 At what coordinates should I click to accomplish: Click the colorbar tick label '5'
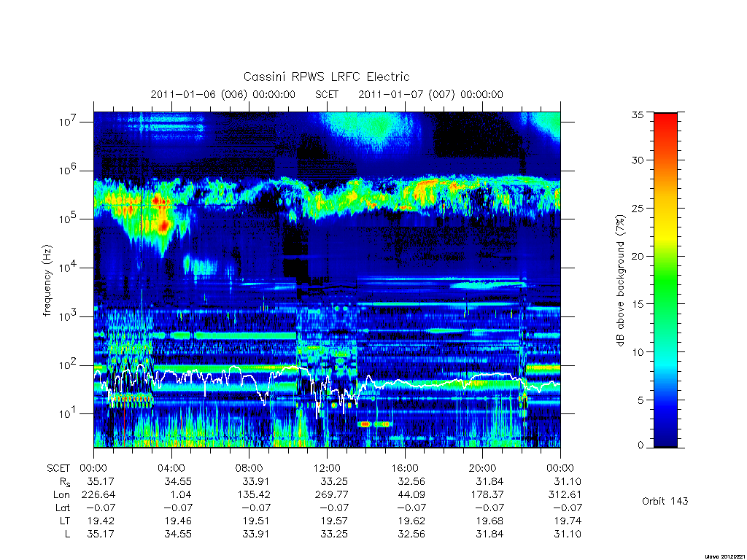[x=640, y=400]
